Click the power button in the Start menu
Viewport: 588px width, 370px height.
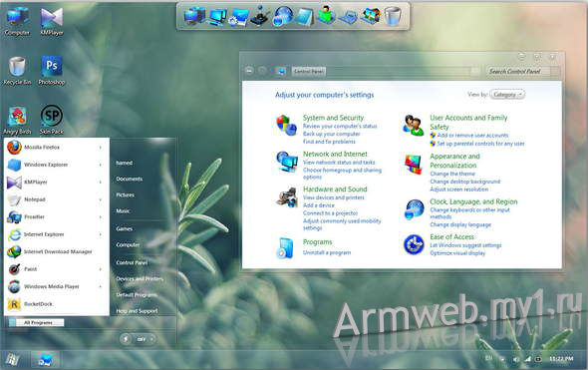127,339
